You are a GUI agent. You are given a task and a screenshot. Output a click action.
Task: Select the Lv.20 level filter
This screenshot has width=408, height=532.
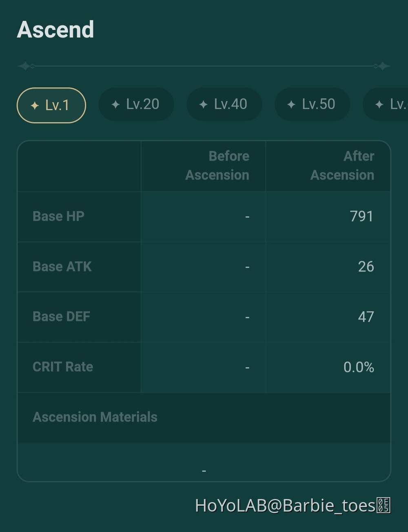coord(136,105)
